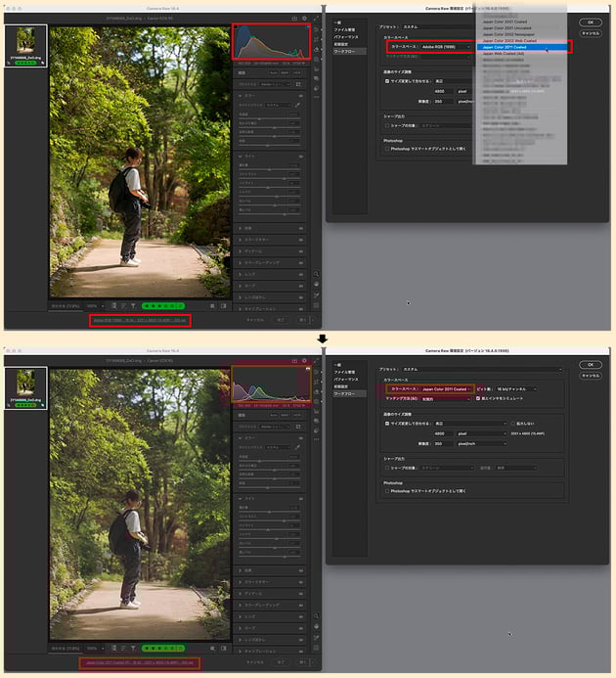The width and height of the screenshot is (616, 678).
Task: Select the Zoom tool in lower Camera Raw window
Action: pyautogui.click(x=317, y=615)
